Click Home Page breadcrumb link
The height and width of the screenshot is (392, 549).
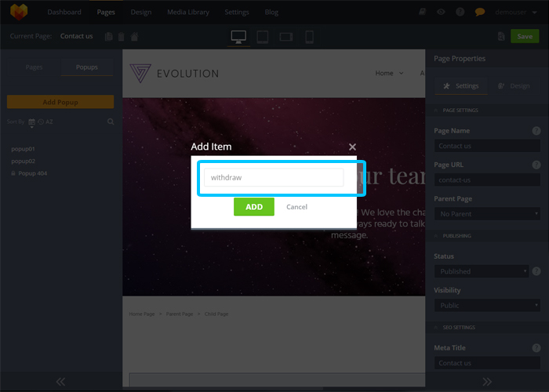pos(141,314)
